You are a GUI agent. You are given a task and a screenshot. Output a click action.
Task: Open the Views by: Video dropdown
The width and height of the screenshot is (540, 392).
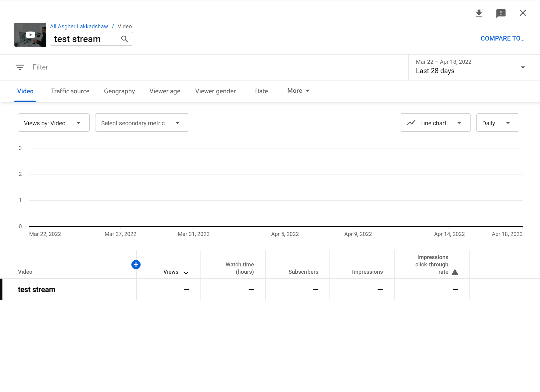54,123
